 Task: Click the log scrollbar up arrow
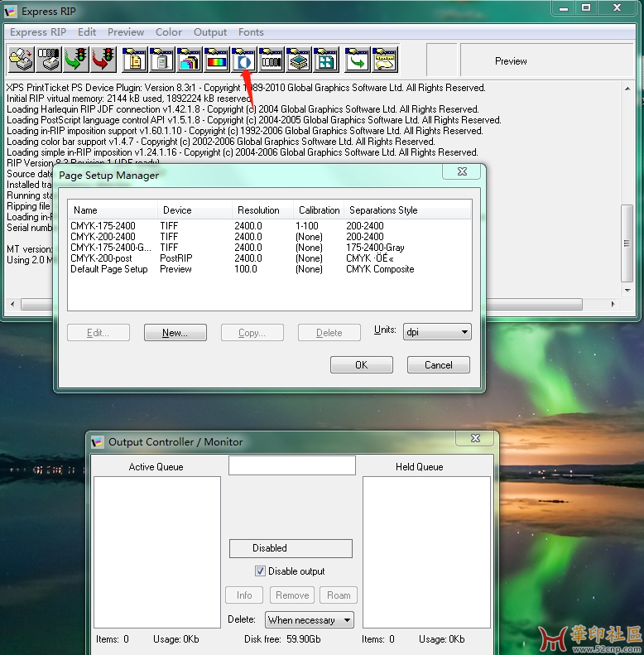[627, 89]
